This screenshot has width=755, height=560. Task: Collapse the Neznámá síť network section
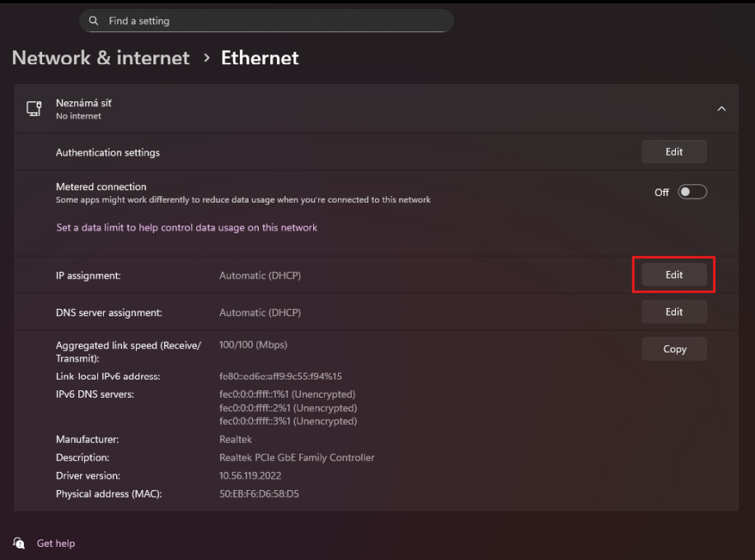pyautogui.click(x=721, y=109)
